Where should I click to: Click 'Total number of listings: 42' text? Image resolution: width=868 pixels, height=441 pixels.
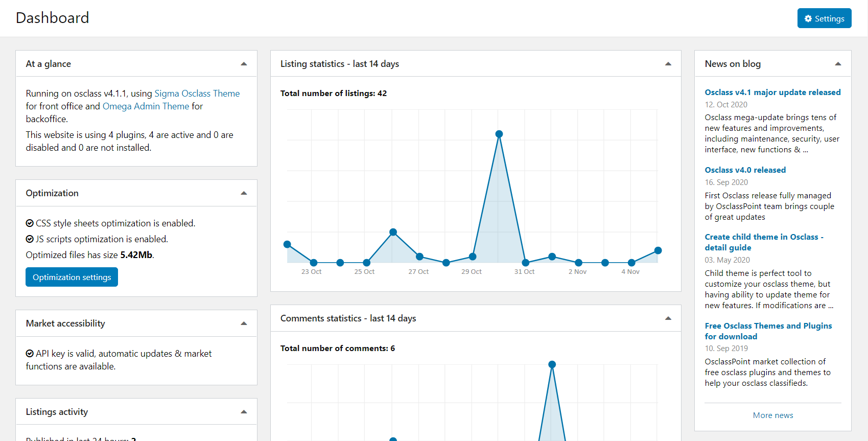[334, 94]
